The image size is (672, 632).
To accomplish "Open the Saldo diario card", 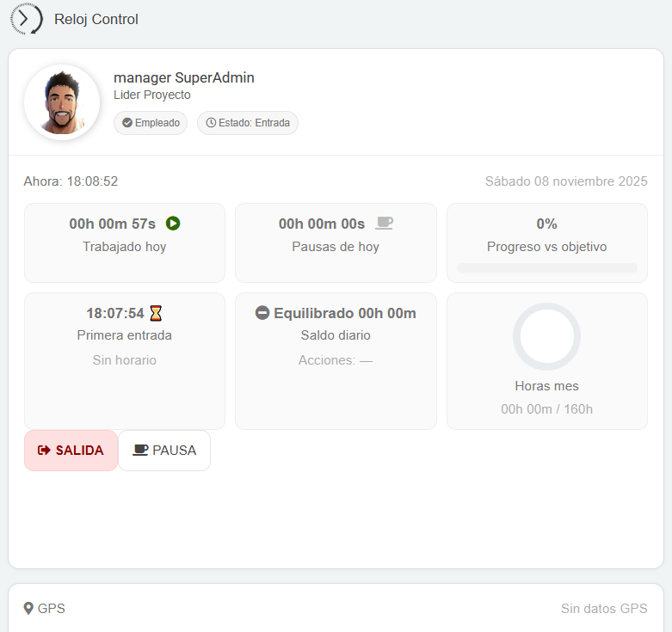I will click(336, 361).
